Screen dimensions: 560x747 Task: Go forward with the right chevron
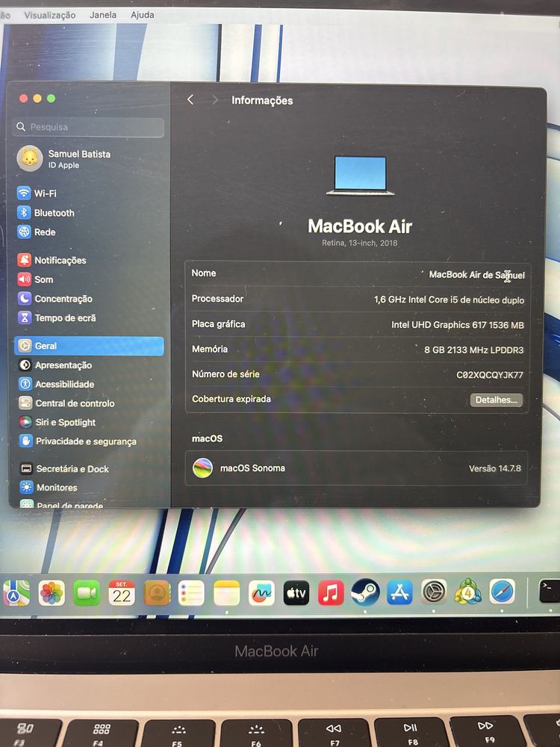coord(215,99)
